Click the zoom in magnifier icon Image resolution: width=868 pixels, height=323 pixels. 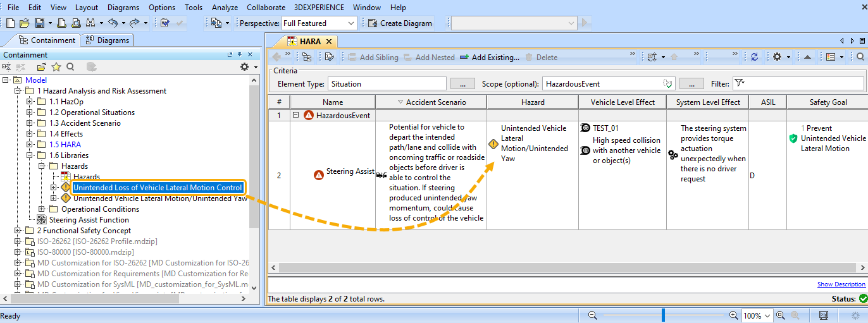[734, 315]
